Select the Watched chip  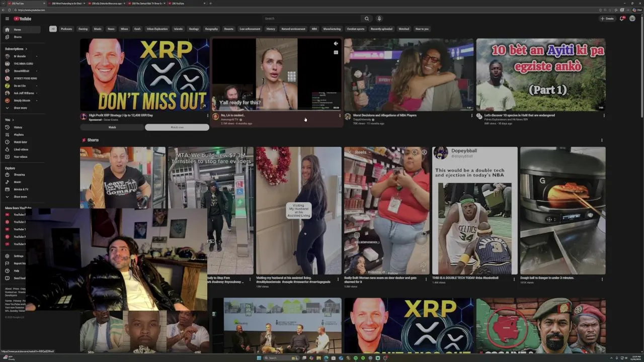(x=404, y=29)
